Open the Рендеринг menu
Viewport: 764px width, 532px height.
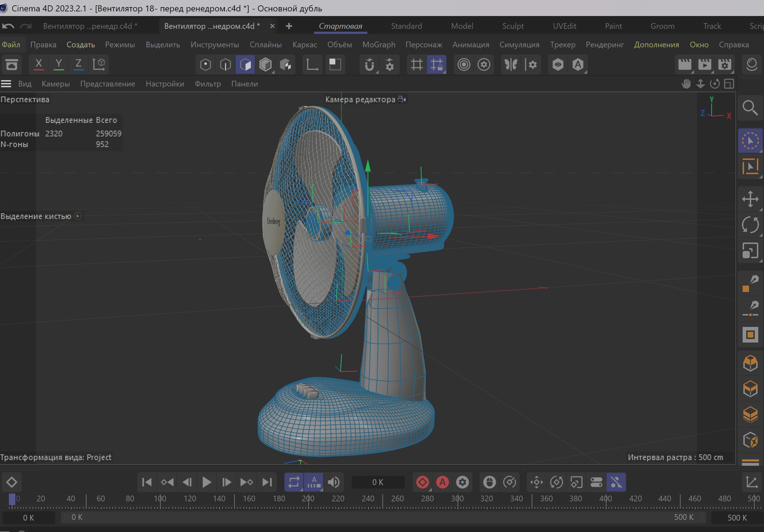pyautogui.click(x=604, y=45)
